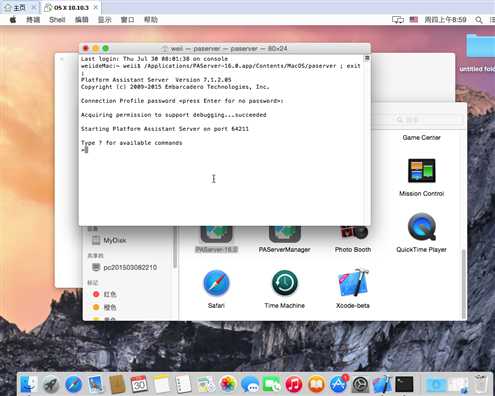
Task: Open the 编辑 (Edit) menu
Action: [x=81, y=20]
